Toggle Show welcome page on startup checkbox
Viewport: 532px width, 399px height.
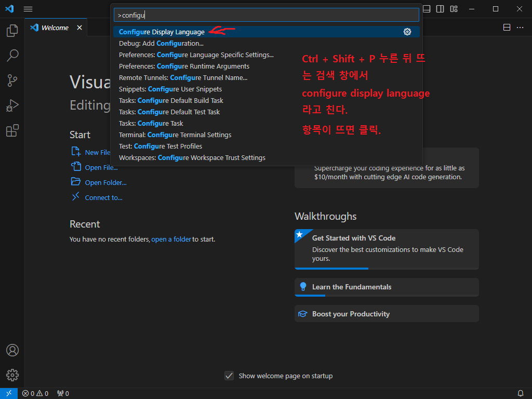[229, 376]
